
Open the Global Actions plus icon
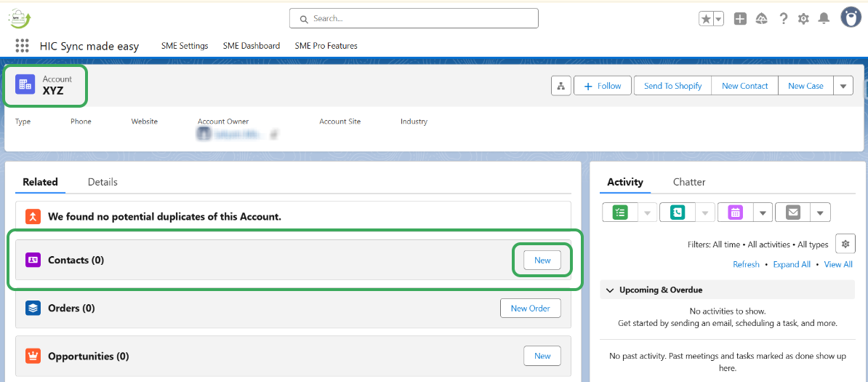740,19
